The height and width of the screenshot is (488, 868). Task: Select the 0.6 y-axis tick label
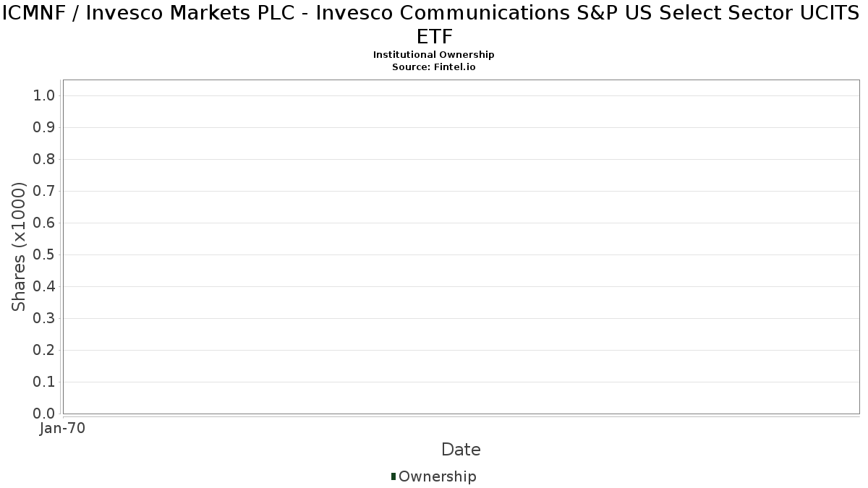click(45, 223)
